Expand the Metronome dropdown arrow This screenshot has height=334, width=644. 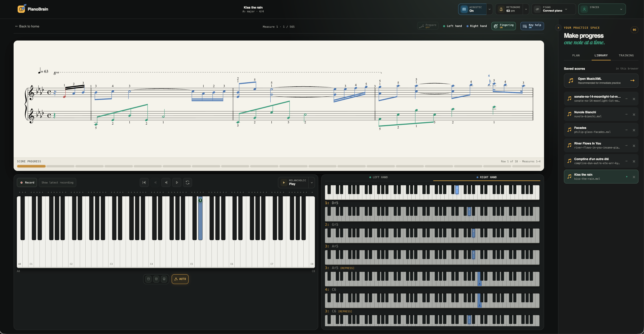point(526,9)
